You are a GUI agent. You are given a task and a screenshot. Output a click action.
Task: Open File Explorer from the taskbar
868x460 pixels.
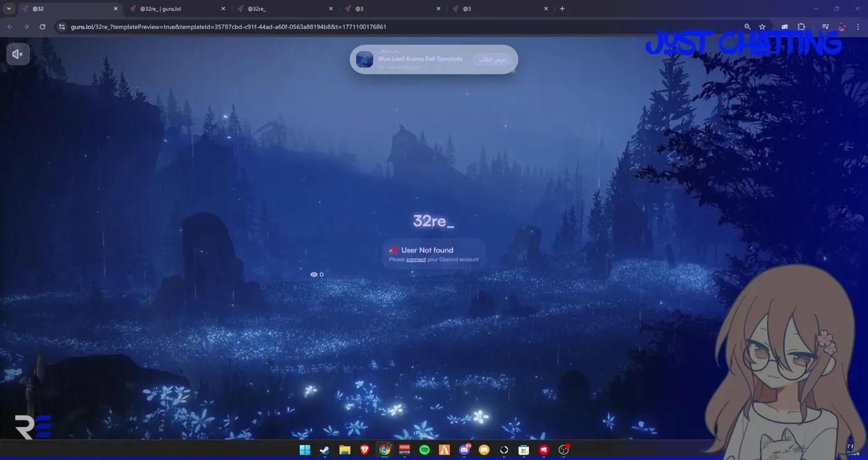pos(345,450)
